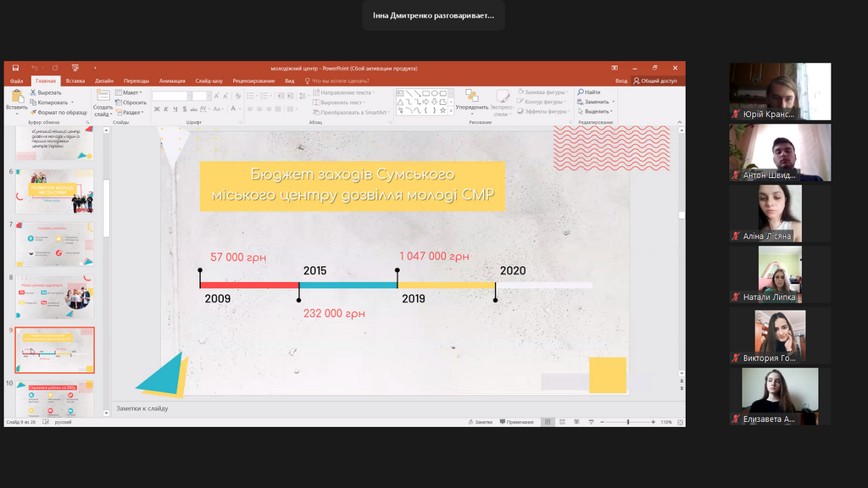The image size is (868, 488).
Task: Toggle Заметки notes pane in status bar
Action: tap(480, 422)
